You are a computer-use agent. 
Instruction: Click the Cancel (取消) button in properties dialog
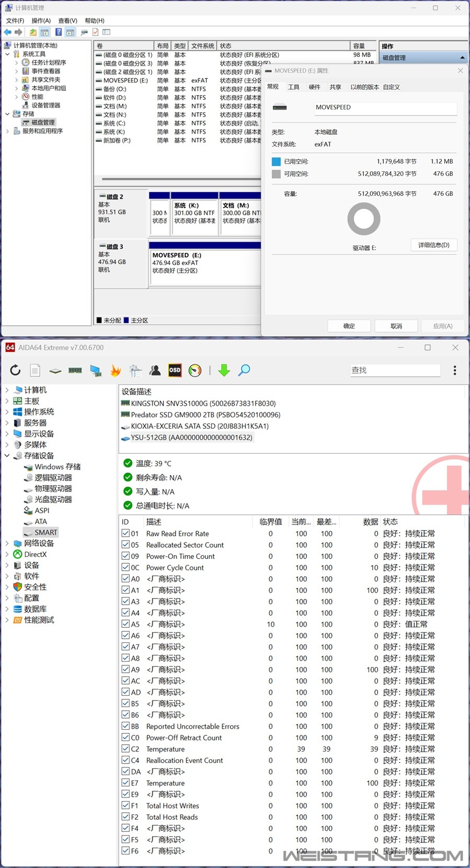pos(396,326)
